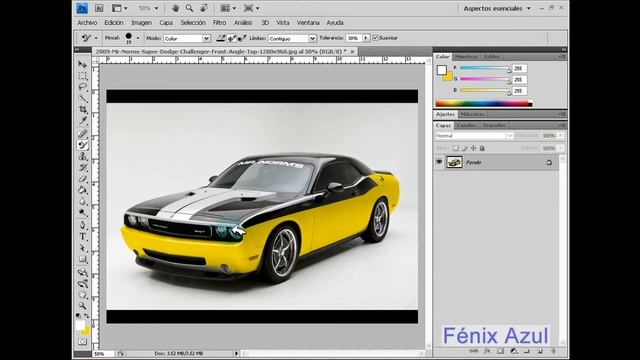Toggle Quick Mask mode
This screenshot has height=360, width=640.
point(82,342)
